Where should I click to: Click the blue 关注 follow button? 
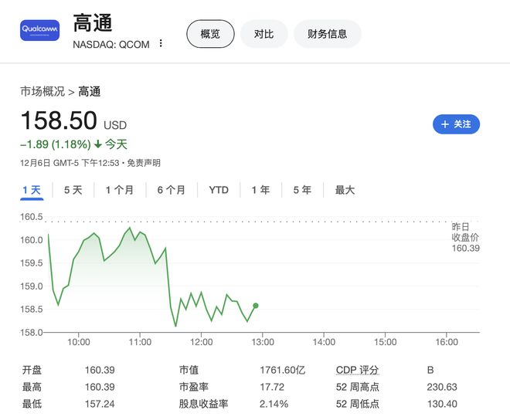pyautogui.click(x=456, y=124)
